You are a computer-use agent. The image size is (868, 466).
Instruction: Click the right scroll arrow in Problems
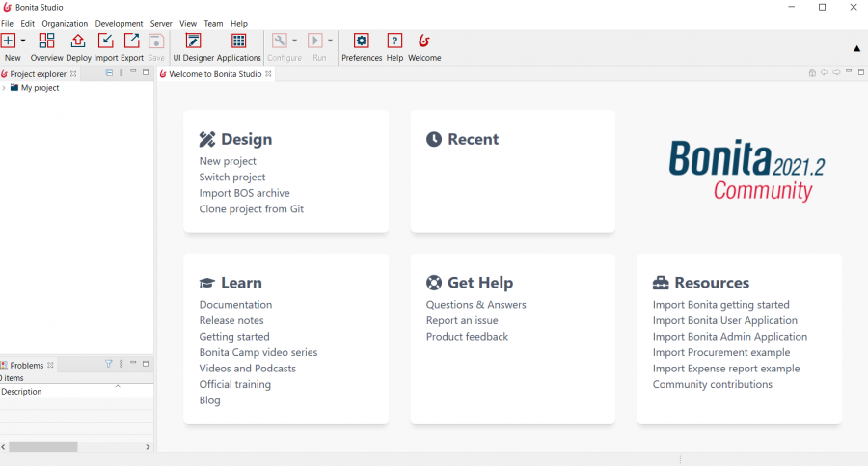148,447
